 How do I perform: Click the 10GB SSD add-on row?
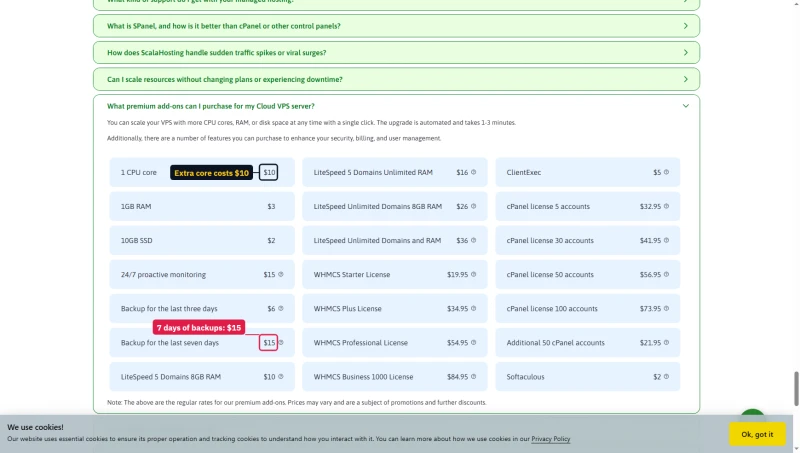[202, 240]
